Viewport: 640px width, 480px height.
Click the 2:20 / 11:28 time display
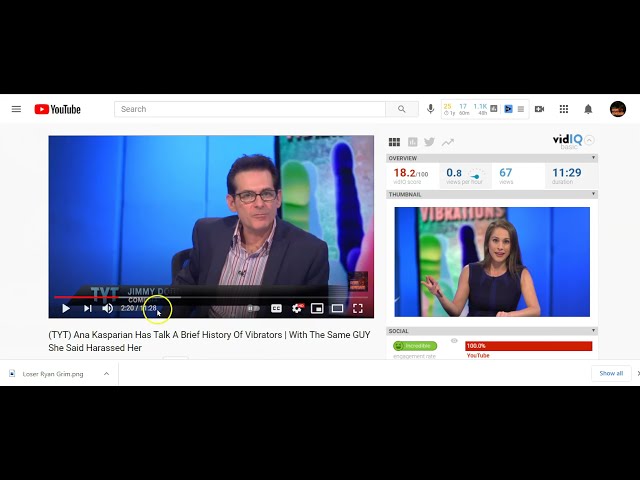pos(139,308)
